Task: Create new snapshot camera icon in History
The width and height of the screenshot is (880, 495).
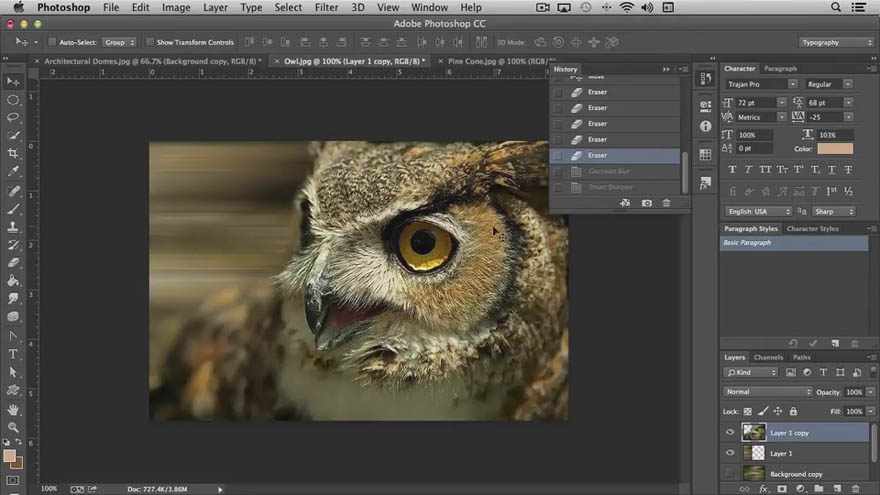Action: pyautogui.click(x=647, y=203)
